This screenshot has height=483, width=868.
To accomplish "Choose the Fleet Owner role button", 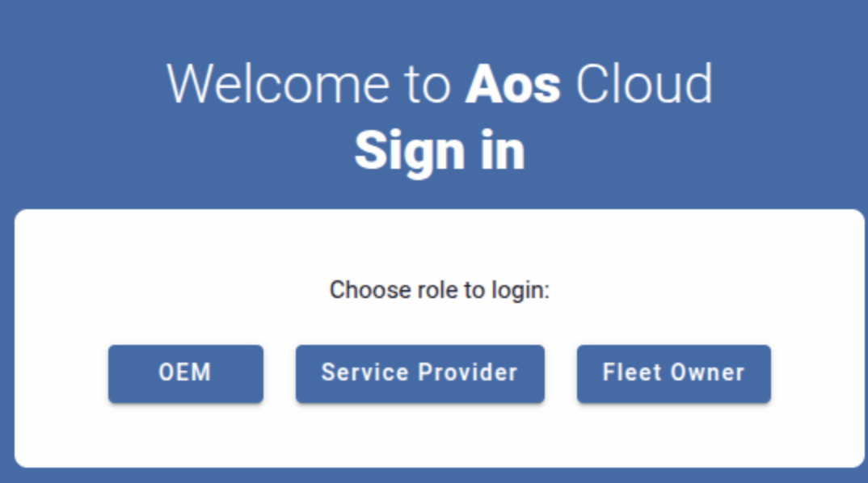I will tap(673, 373).
